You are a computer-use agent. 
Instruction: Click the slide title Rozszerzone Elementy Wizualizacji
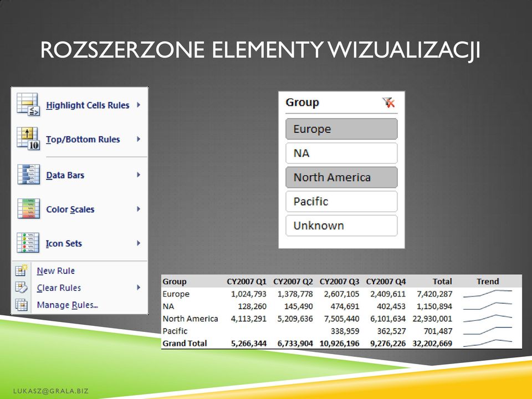(260, 50)
